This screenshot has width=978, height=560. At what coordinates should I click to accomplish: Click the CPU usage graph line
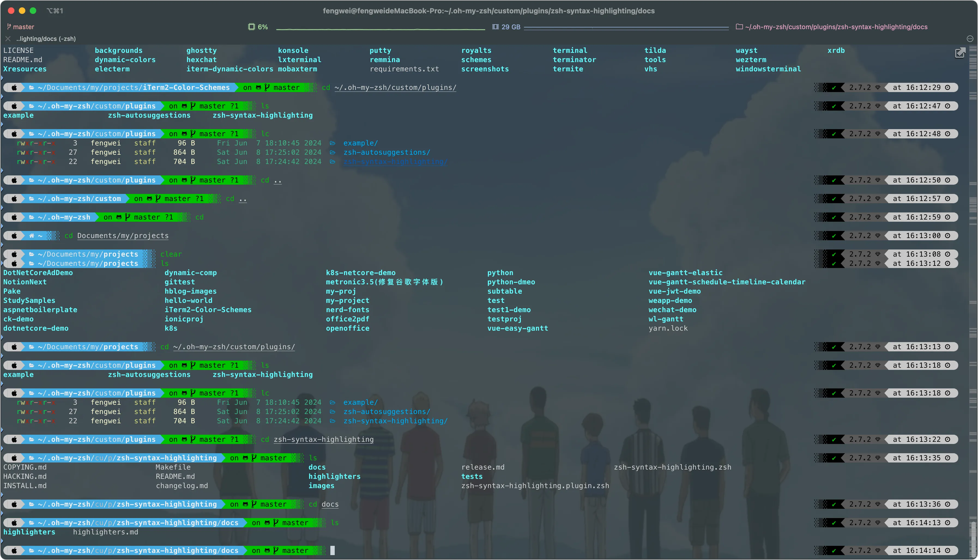[x=380, y=29]
